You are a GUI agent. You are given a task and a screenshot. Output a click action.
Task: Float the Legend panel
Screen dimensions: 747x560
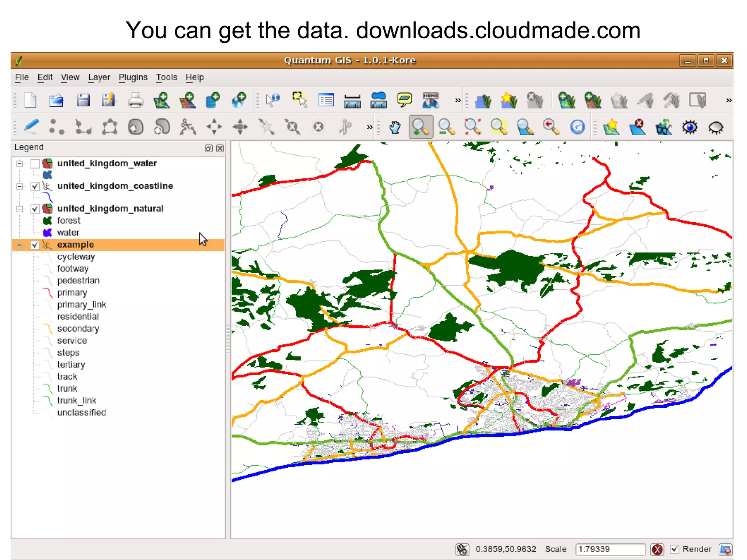209,148
